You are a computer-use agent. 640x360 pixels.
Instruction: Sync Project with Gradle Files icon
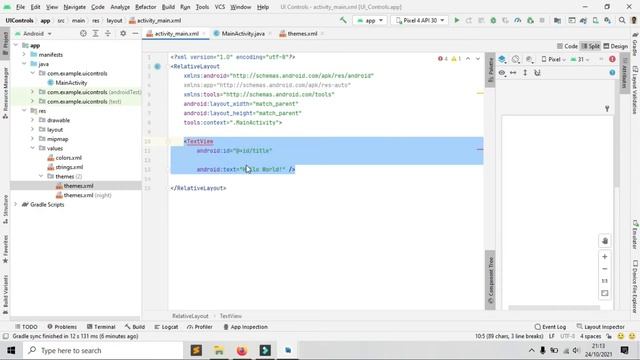click(583, 20)
